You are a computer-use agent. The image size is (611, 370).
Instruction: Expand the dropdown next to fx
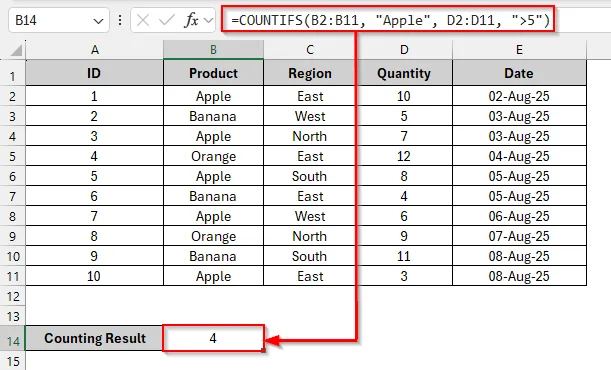pyautogui.click(x=209, y=21)
